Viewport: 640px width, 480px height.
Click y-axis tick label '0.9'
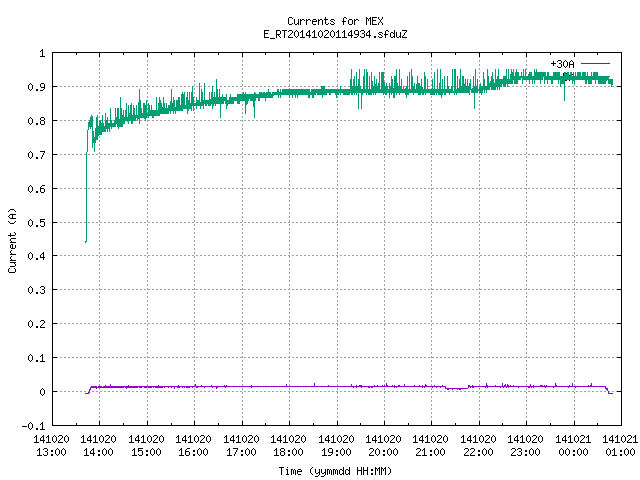click(36, 87)
